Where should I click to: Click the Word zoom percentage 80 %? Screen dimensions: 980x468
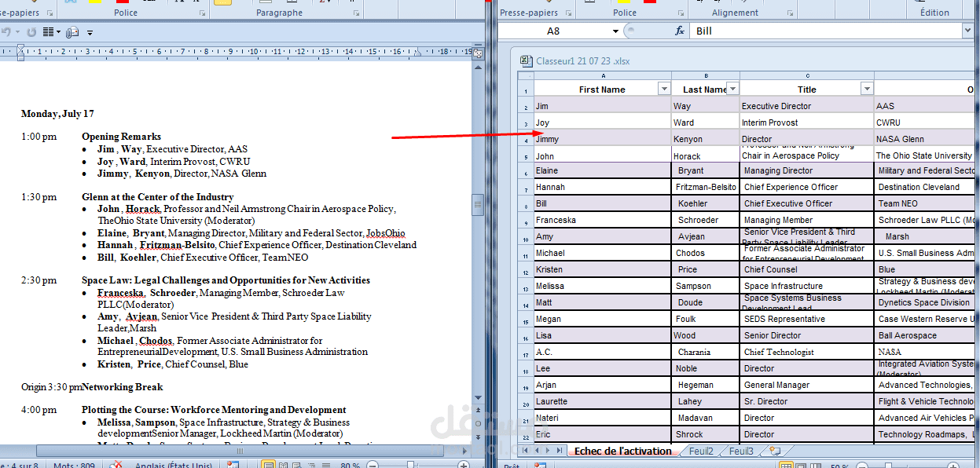[351, 466]
